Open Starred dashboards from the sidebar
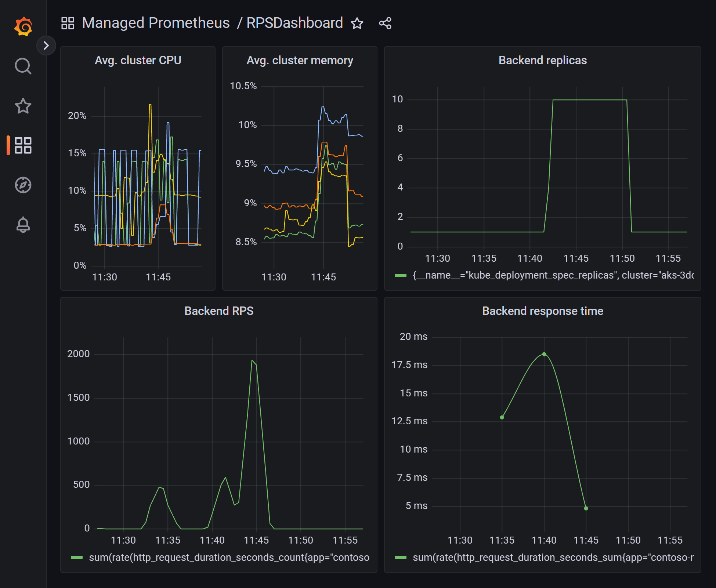Image resolution: width=716 pixels, height=588 pixels. (23, 106)
